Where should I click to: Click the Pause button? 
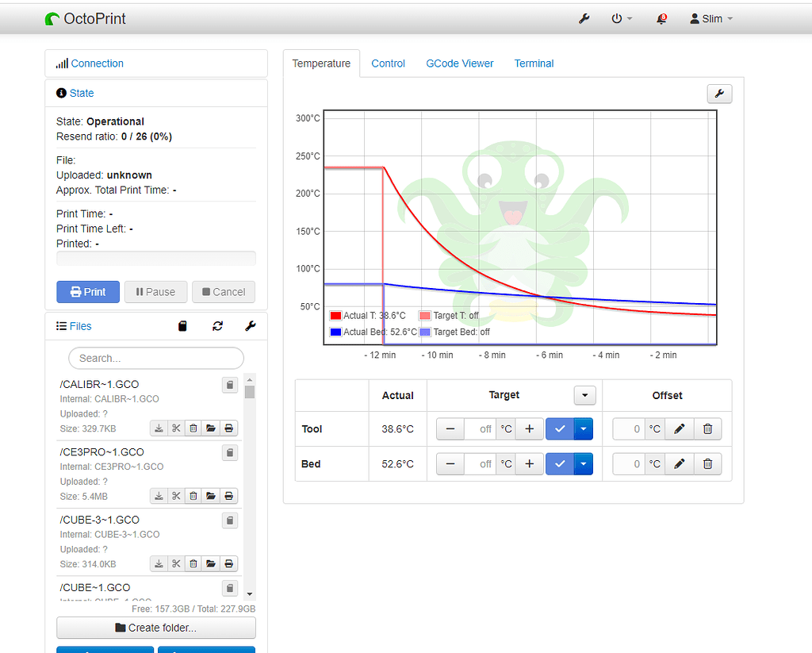coord(155,292)
